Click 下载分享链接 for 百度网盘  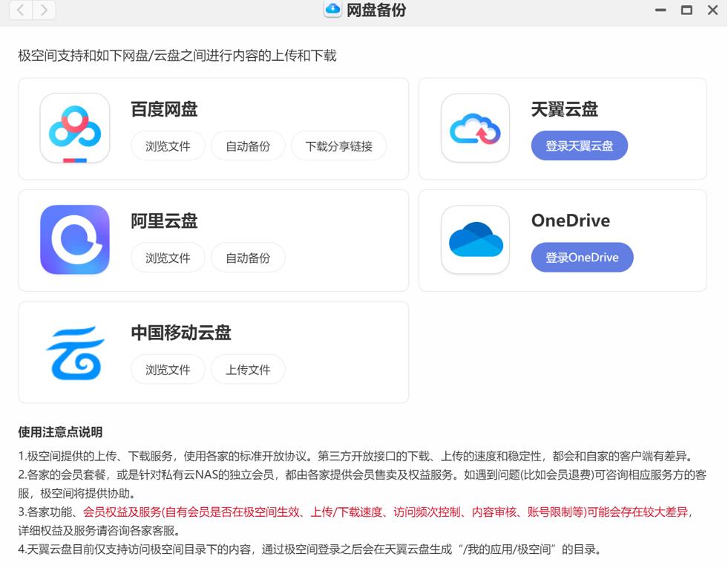point(339,146)
